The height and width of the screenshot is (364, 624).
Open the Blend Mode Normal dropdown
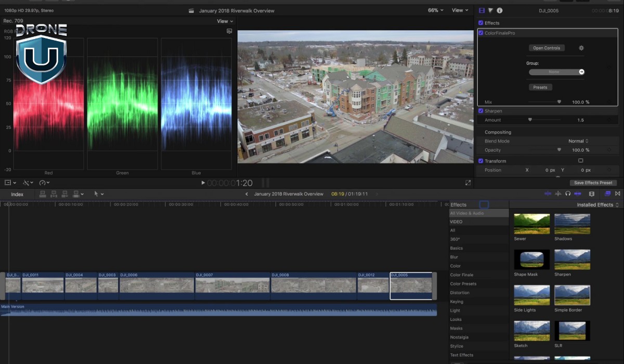coord(578,141)
